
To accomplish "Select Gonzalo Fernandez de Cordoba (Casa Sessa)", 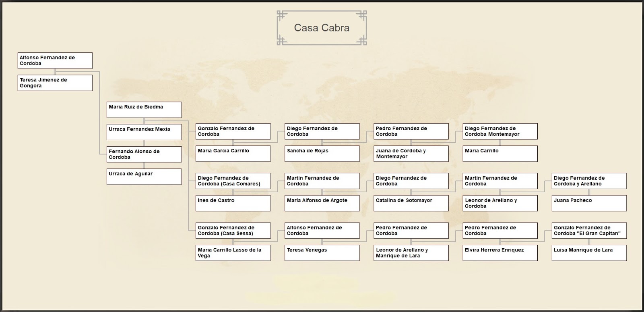I will [233, 230].
